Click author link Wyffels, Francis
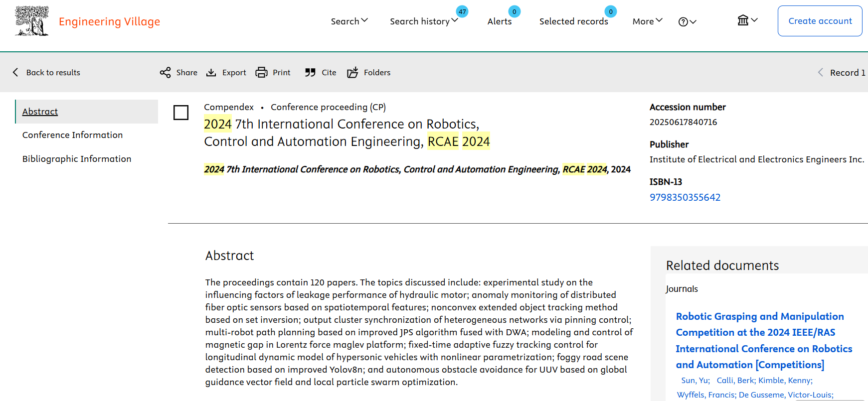Screen dimensions: 868x401 click(x=706, y=395)
